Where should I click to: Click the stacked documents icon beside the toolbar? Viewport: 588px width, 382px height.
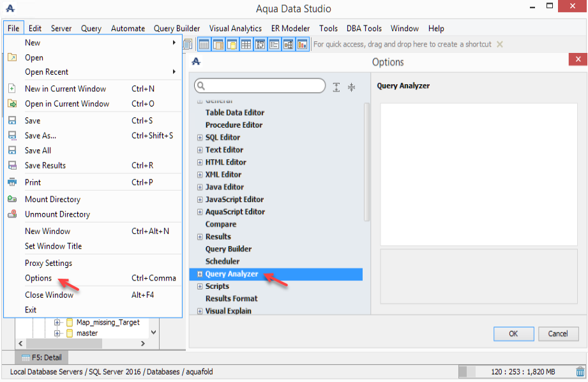188,44
